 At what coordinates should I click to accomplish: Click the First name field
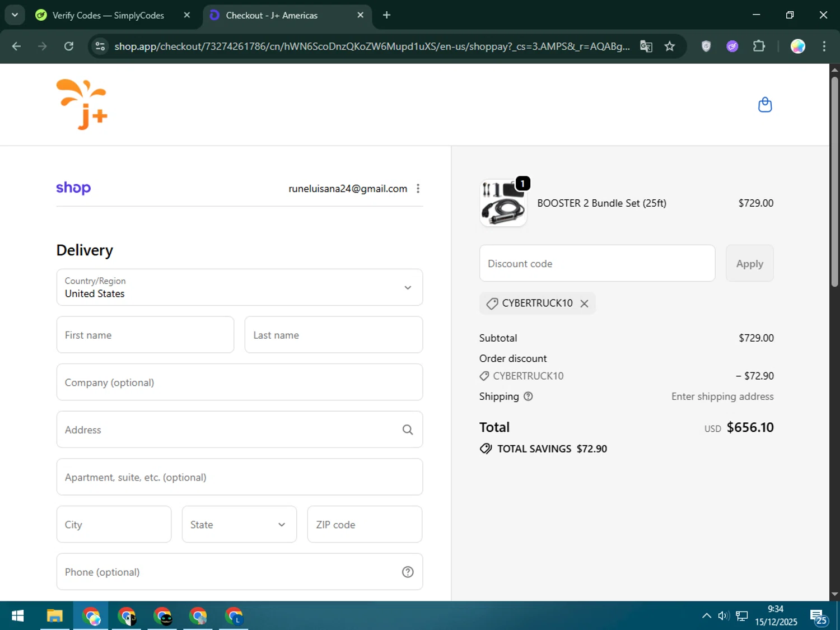pos(145,335)
